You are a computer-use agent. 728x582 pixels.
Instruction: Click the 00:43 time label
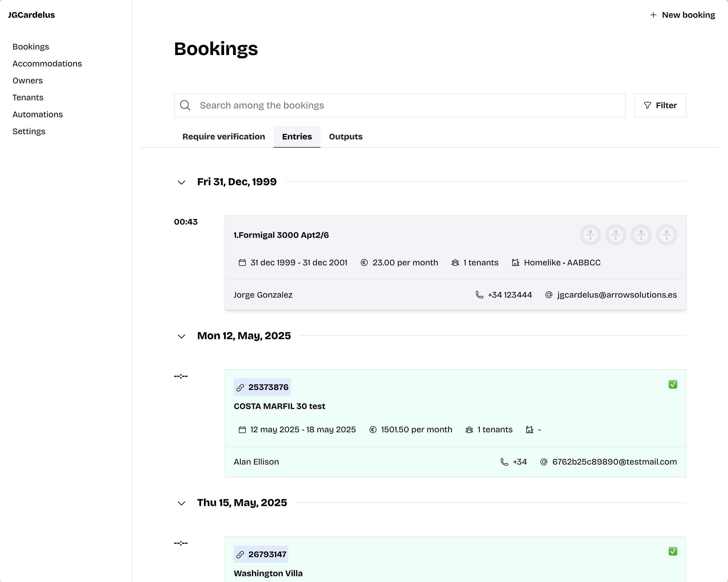pos(186,222)
